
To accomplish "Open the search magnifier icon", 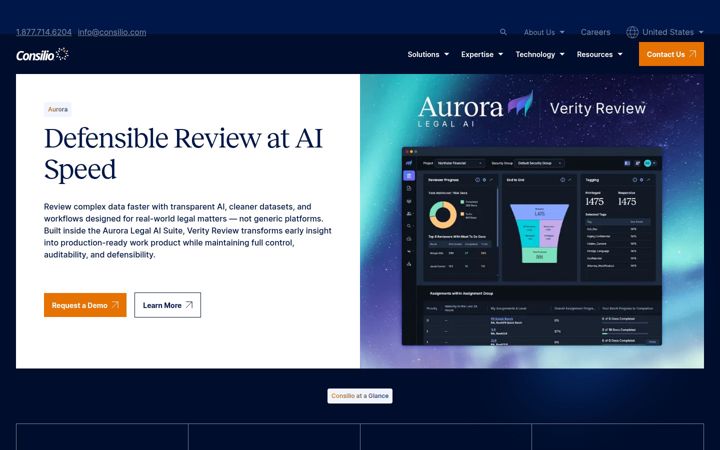I will click(x=503, y=32).
